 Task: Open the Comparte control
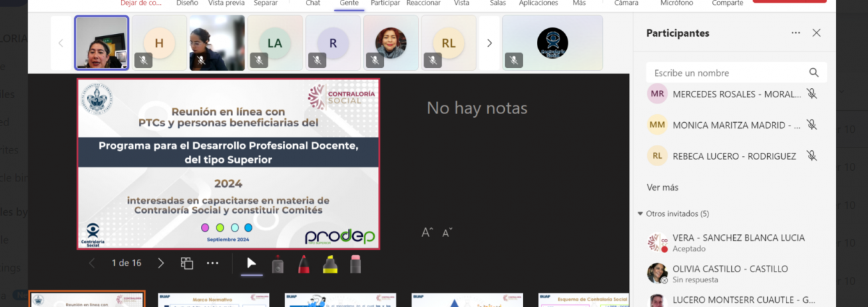point(727,3)
